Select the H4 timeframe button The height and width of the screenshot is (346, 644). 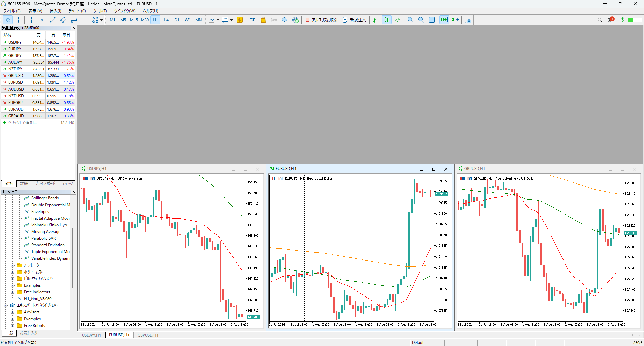166,20
